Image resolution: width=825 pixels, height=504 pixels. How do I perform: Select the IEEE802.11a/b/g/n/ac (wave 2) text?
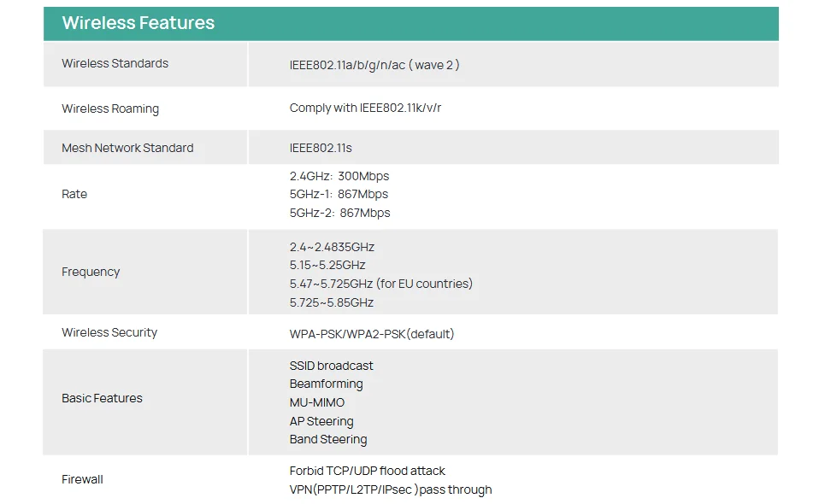tap(374, 65)
